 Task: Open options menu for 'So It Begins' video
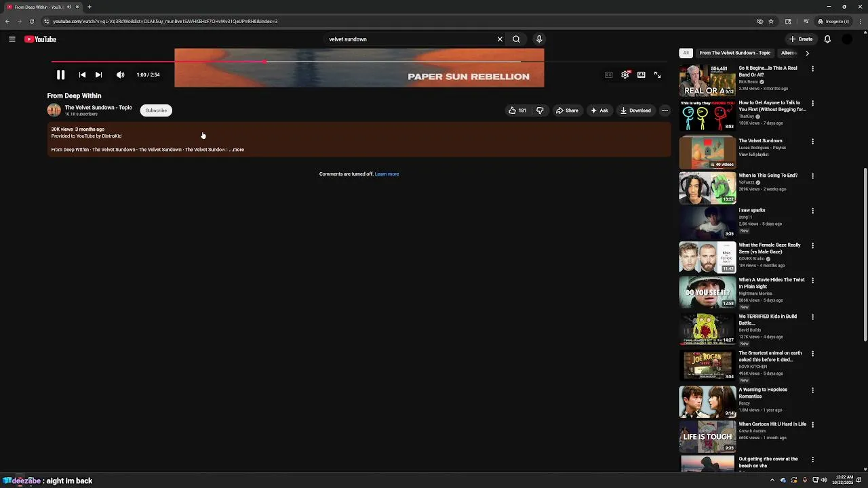(x=812, y=68)
